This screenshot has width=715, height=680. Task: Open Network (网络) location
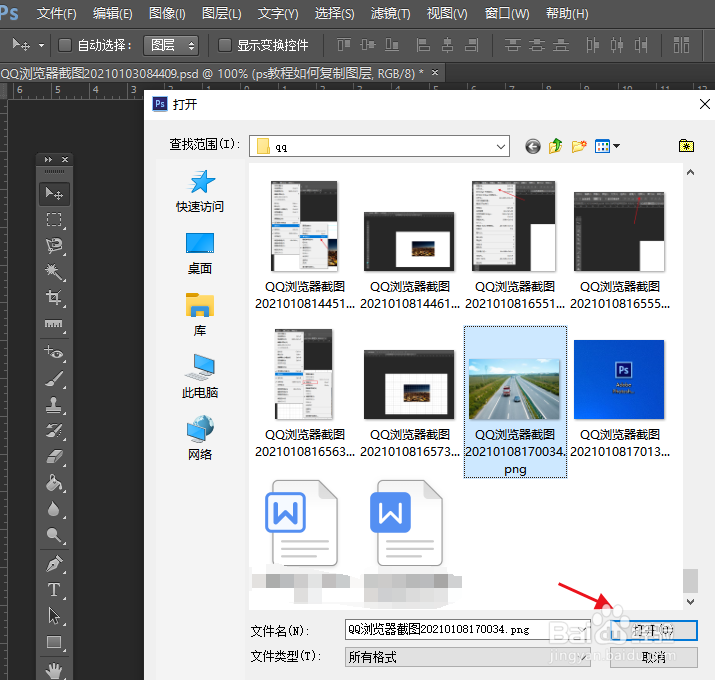pos(200,438)
